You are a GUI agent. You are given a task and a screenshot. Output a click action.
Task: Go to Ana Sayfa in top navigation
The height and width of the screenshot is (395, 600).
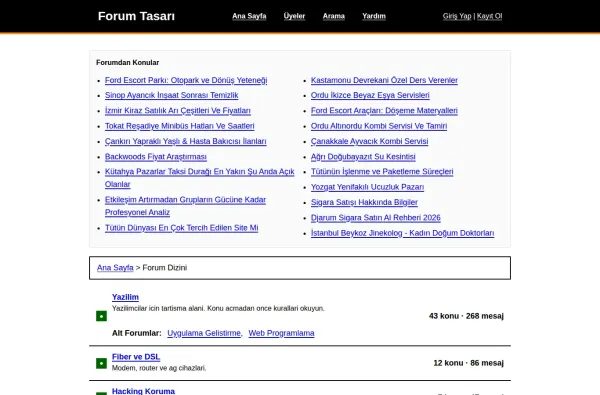tap(249, 16)
